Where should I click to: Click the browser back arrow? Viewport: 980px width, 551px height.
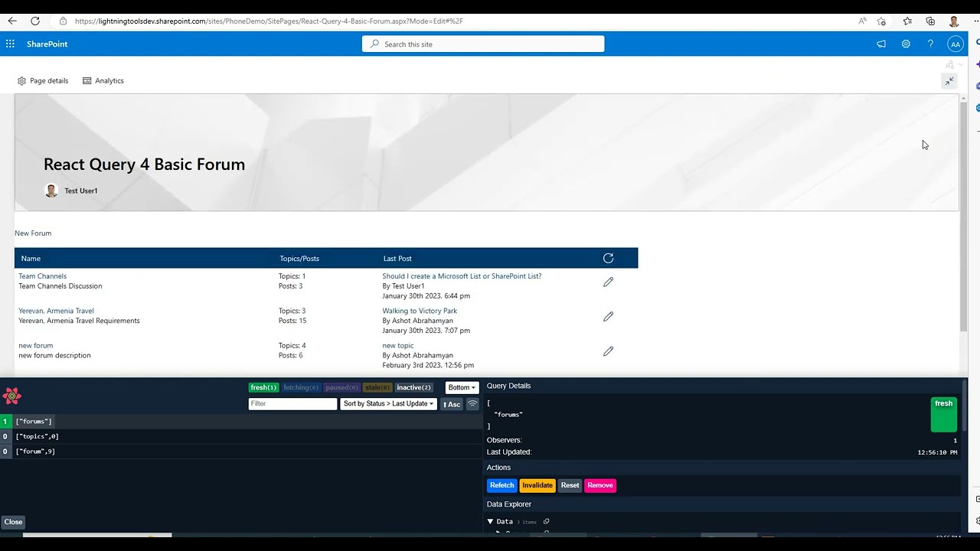point(12,21)
